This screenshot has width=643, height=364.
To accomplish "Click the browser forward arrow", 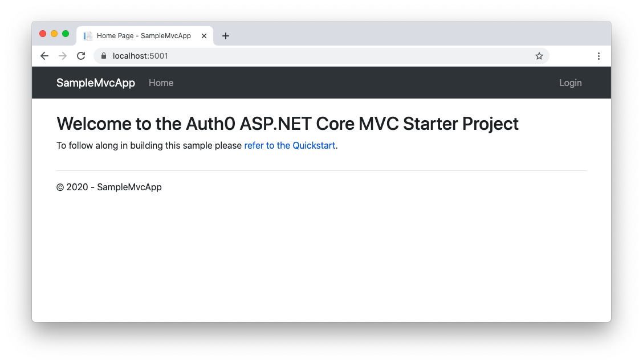I will 63,56.
